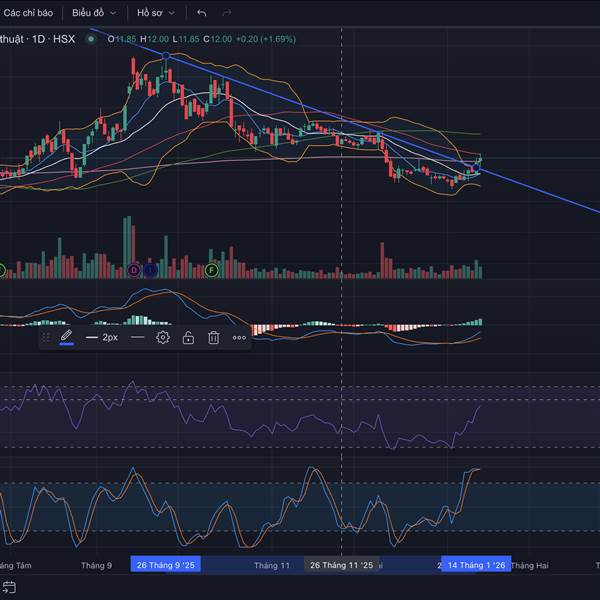
Task: Open the trendline color pencil tool
Action: tap(67, 337)
